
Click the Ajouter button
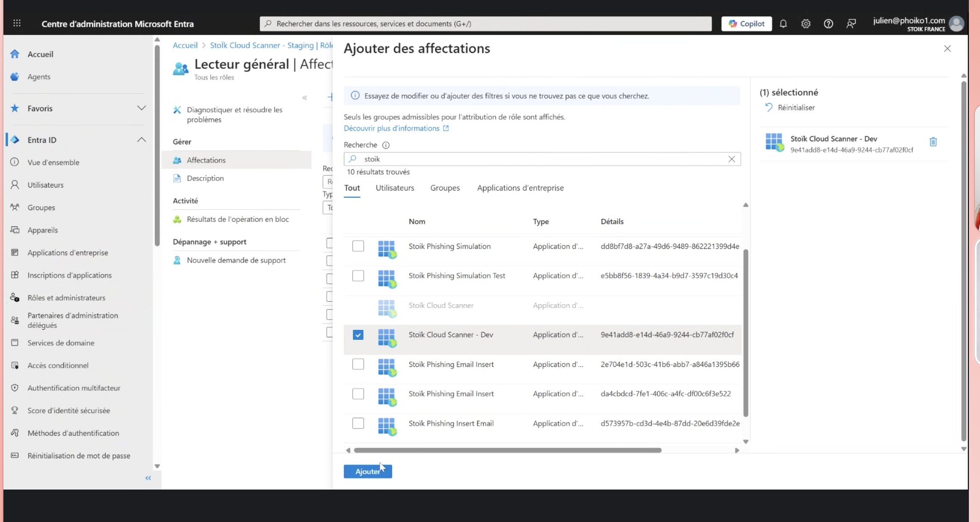tap(367, 471)
